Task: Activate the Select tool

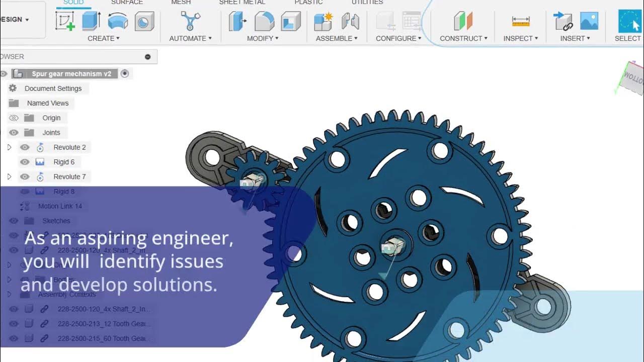Action: point(630,22)
